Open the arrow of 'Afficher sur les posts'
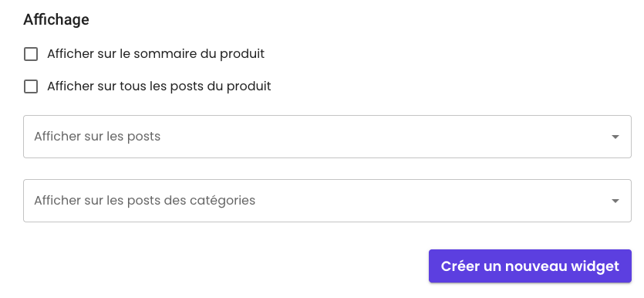This screenshot has width=644, height=298. coord(615,137)
